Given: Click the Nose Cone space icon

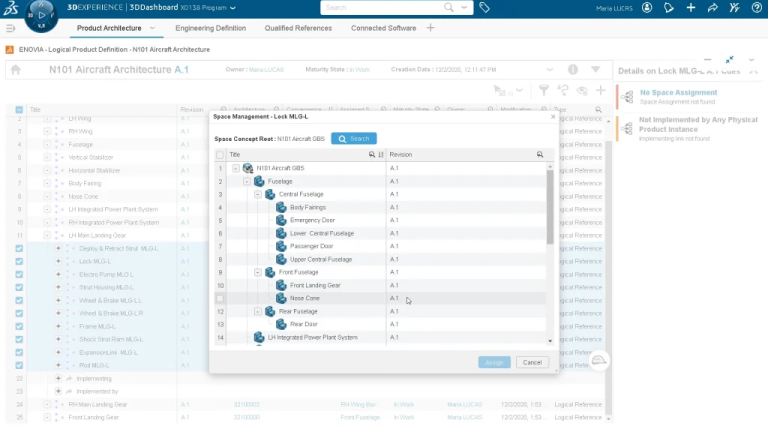Looking at the screenshot, I should (281, 298).
